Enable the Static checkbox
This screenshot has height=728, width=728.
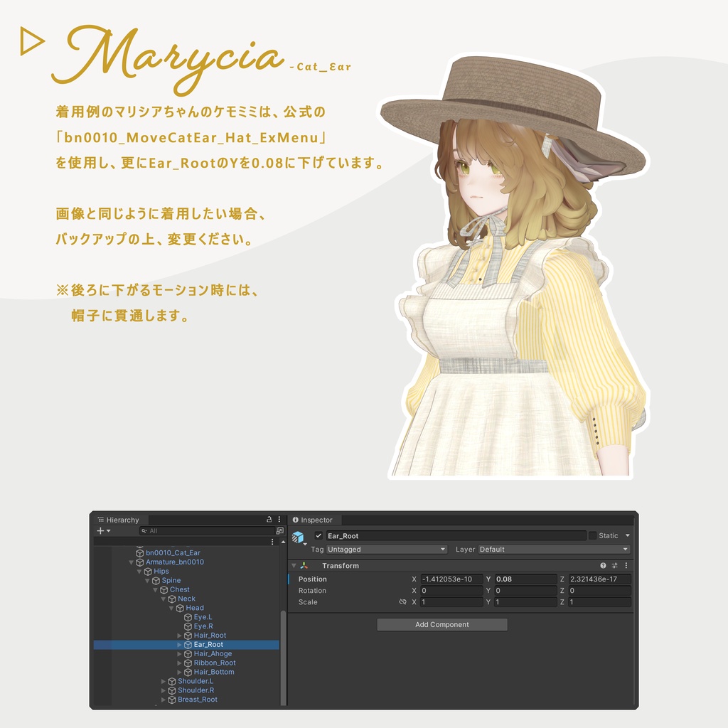pyautogui.click(x=592, y=535)
